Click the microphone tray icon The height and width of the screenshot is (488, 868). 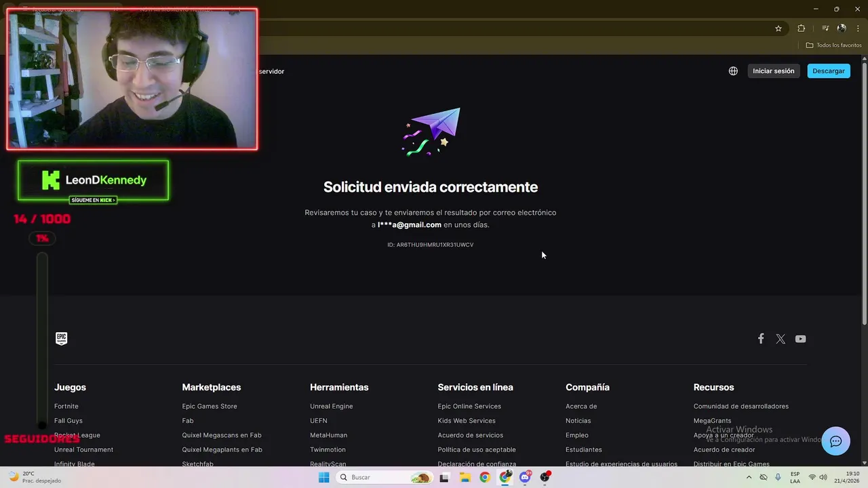click(x=778, y=477)
